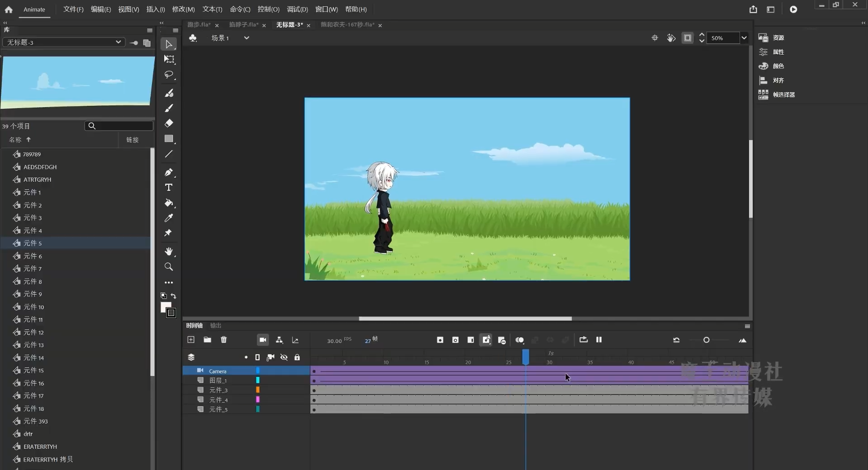The image size is (868, 470).
Task: Open the zoom percentage dropdown
Action: tap(744, 38)
